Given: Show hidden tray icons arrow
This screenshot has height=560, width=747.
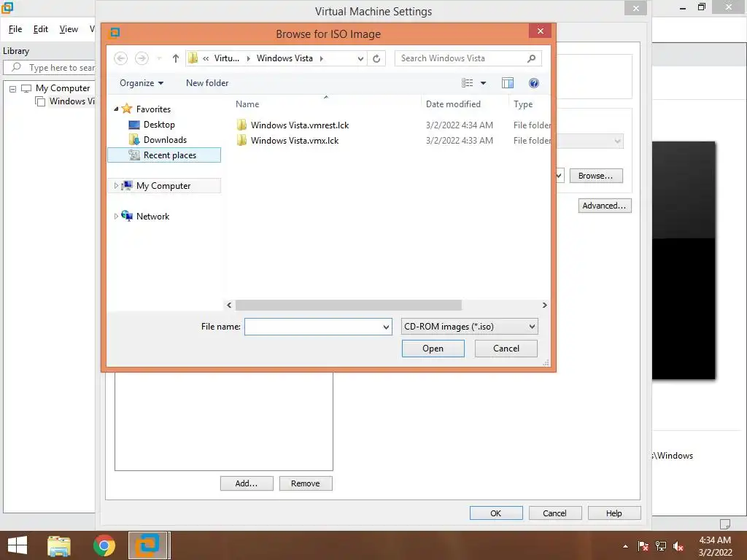Looking at the screenshot, I should 625,546.
